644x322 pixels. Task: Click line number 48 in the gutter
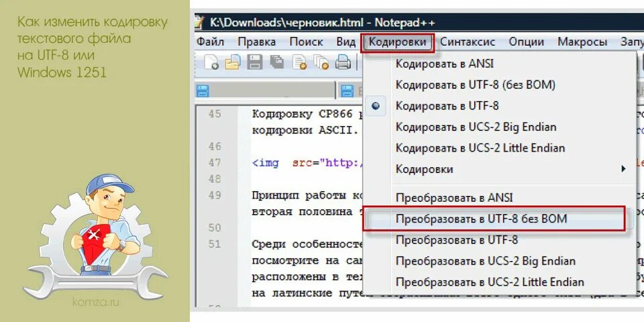pyautogui.click(x=215, y=178)
